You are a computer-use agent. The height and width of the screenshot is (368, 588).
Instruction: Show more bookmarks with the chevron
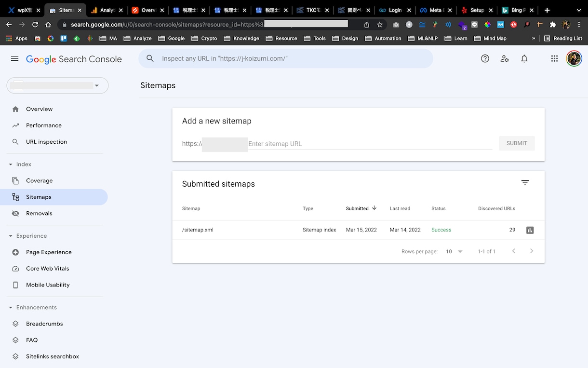coord(534,38)
